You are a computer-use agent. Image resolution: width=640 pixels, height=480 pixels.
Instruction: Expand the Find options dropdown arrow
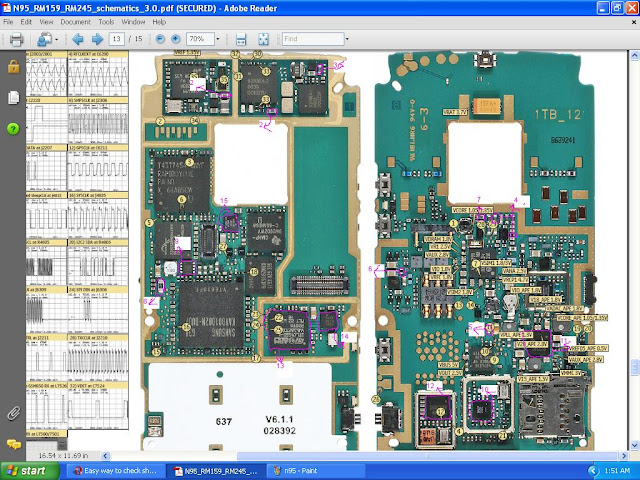(346, 39)
